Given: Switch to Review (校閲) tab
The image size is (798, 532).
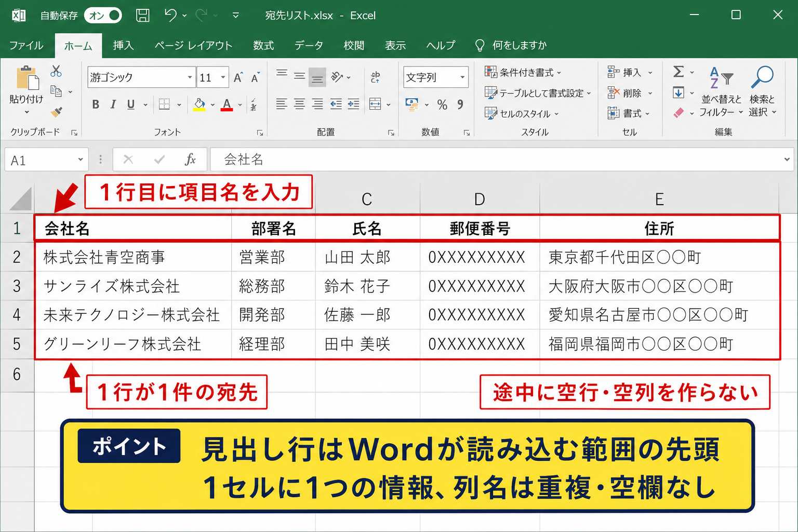Looking at the screenshot, I should click(354, 46).
